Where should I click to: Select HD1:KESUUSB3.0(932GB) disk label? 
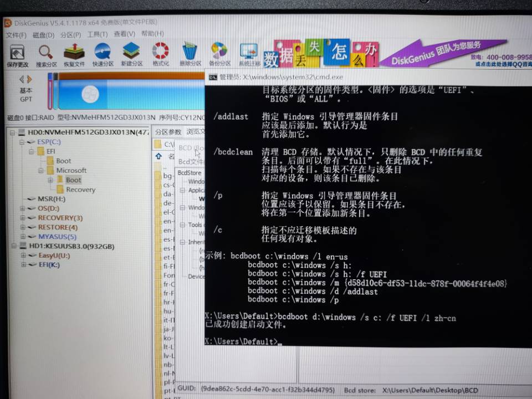click(71, 246)
